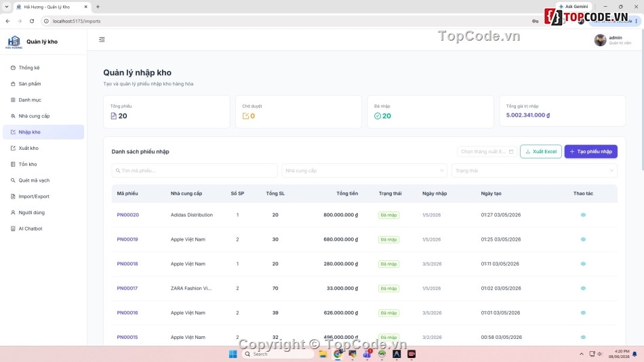Open the taskbar notification bell

(635, 354)
